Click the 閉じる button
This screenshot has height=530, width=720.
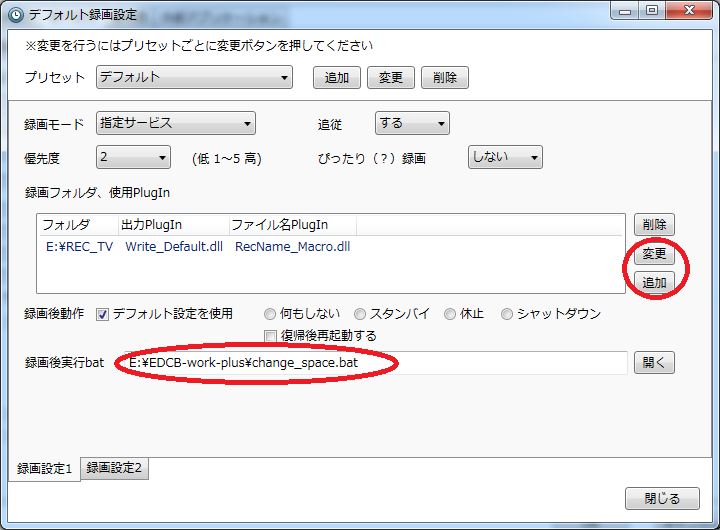pyautogui.click(x=662, y=498)
